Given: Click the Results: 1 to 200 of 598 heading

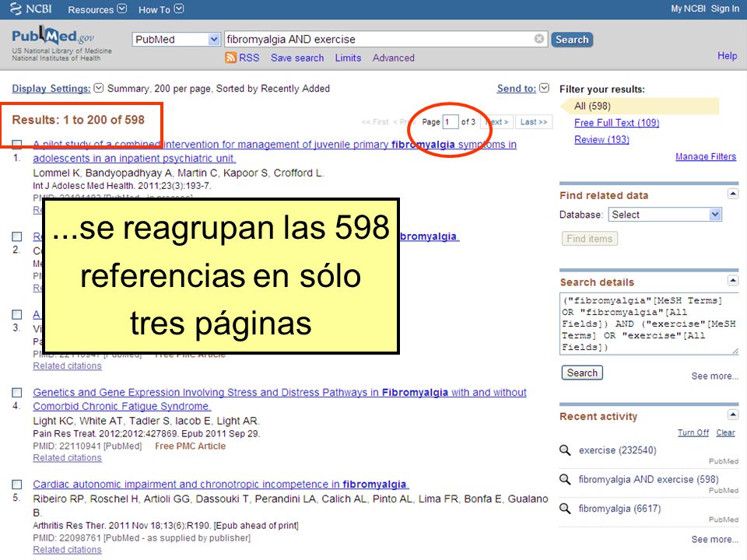Looking at the screenshot, I should [78, 120].
